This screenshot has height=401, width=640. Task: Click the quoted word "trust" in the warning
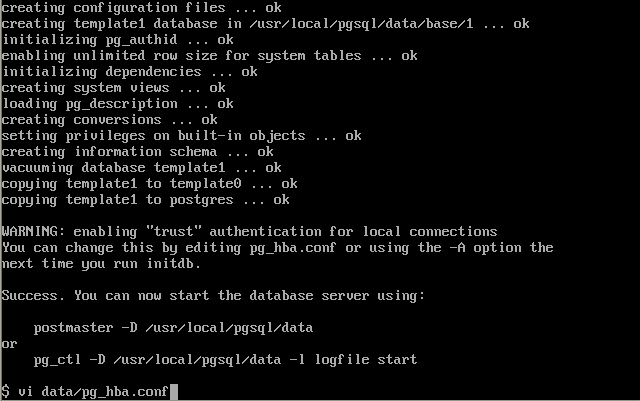[174, 232]
